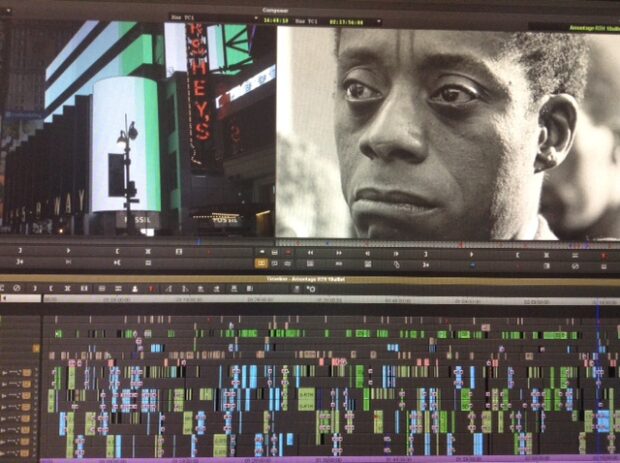Expand last audio track disclosure arrow
Viewport: 620px width, 463px height.
pyautogui.click(x=4, y=453)
